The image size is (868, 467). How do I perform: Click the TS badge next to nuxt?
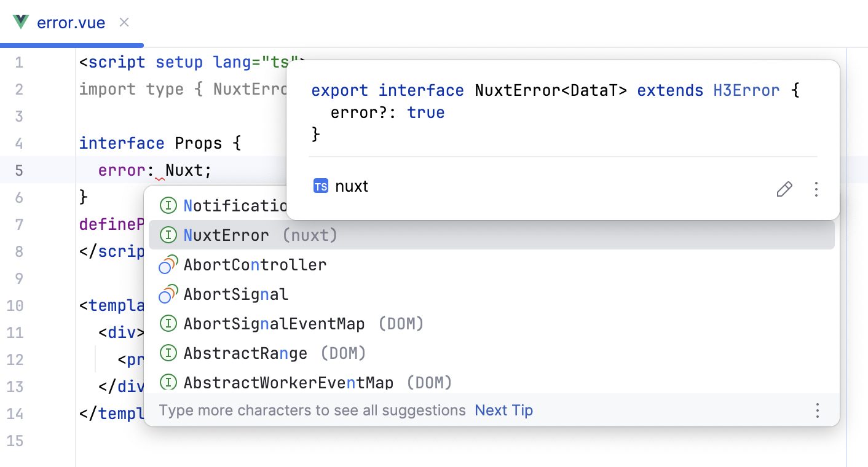[320, 186]
